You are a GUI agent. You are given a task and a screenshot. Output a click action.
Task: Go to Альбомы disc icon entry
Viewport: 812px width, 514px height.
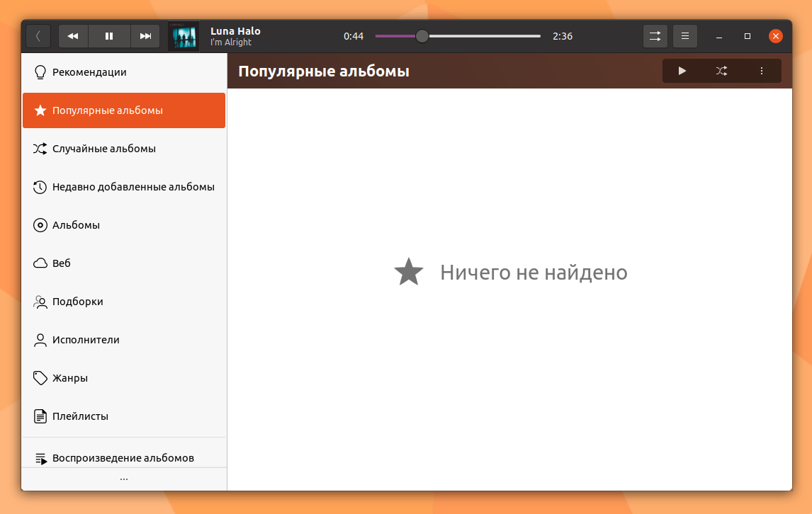click(x=124, y=225)
